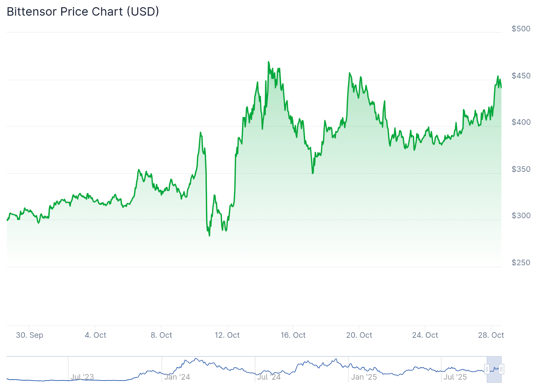This screenshot has width=537, height=392.
Task: Click the $400 y-axis label
Action: [521, 122]
